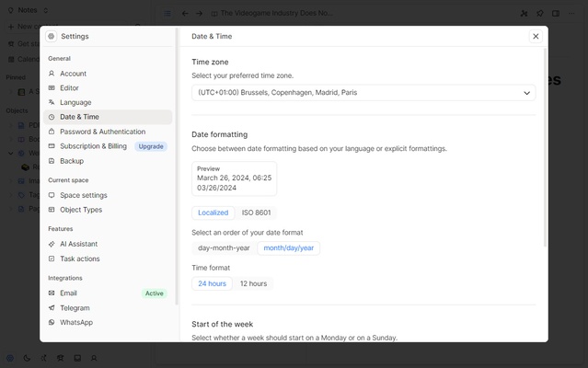Open the time zone dropdown

tap(363, 93)
